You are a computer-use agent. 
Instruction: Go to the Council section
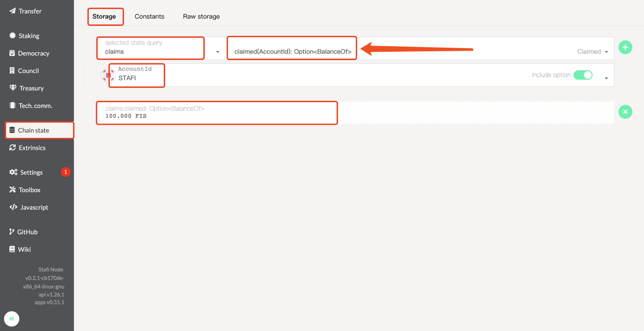(x=29, y=71)
